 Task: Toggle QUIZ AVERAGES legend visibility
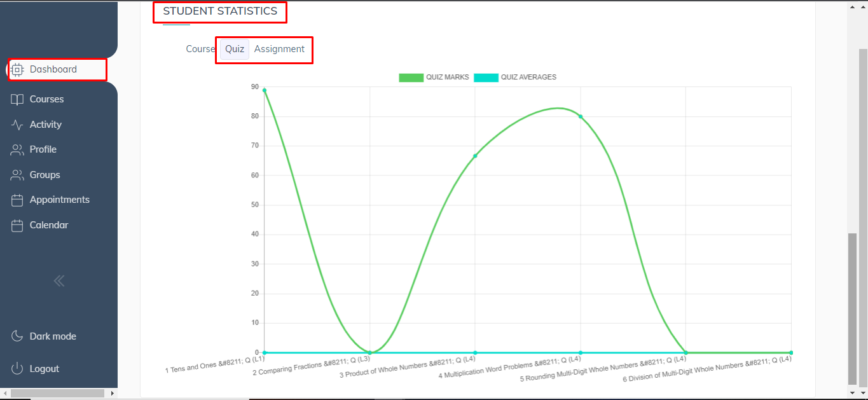[528, 78]
